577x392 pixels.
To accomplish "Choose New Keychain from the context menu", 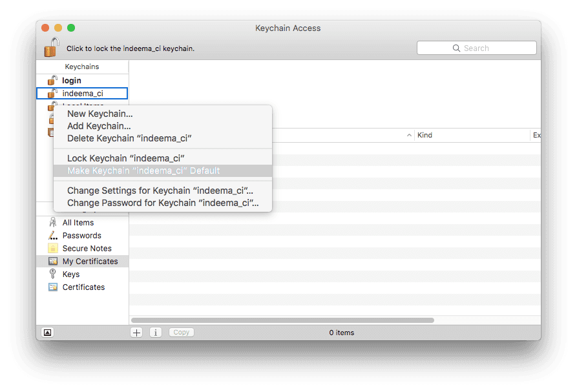I will coord(100,114).
